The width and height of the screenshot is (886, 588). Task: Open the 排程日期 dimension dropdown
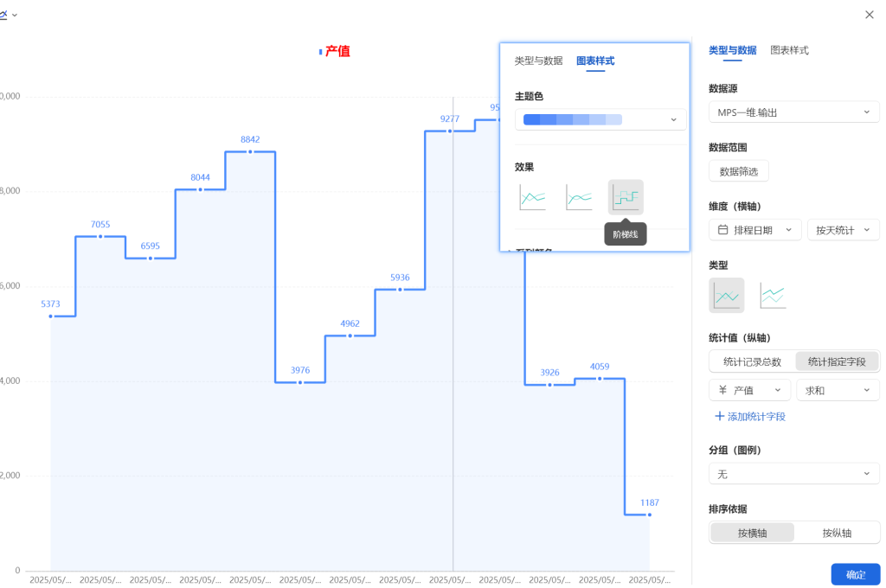click(x=754, y=230)
